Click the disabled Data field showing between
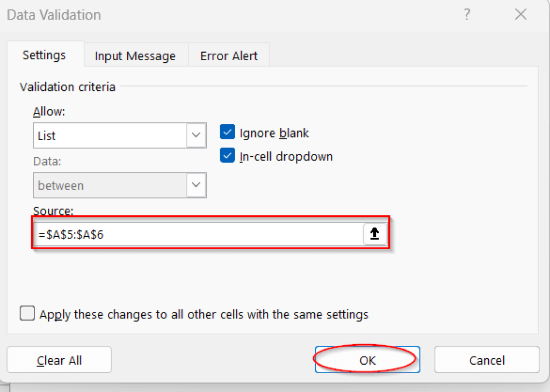 [107, 185]
